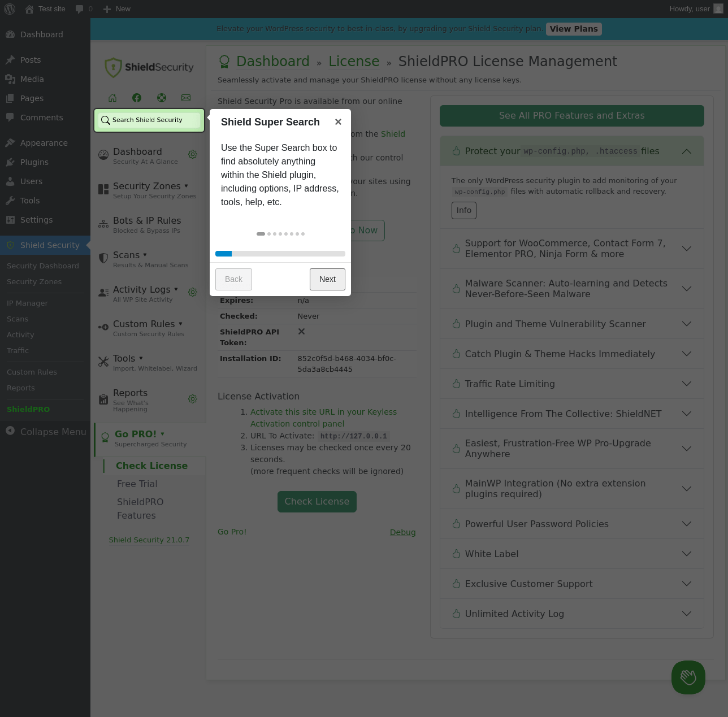Open Activate this site URL in Keyless Activation link
The image size is (728, 717).
324,418
